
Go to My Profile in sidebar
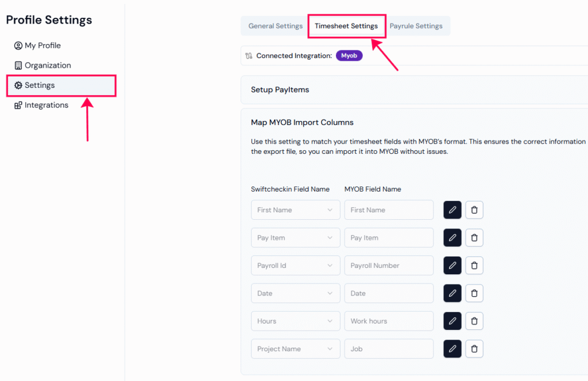pyautogui.click(x=42, y=45)
